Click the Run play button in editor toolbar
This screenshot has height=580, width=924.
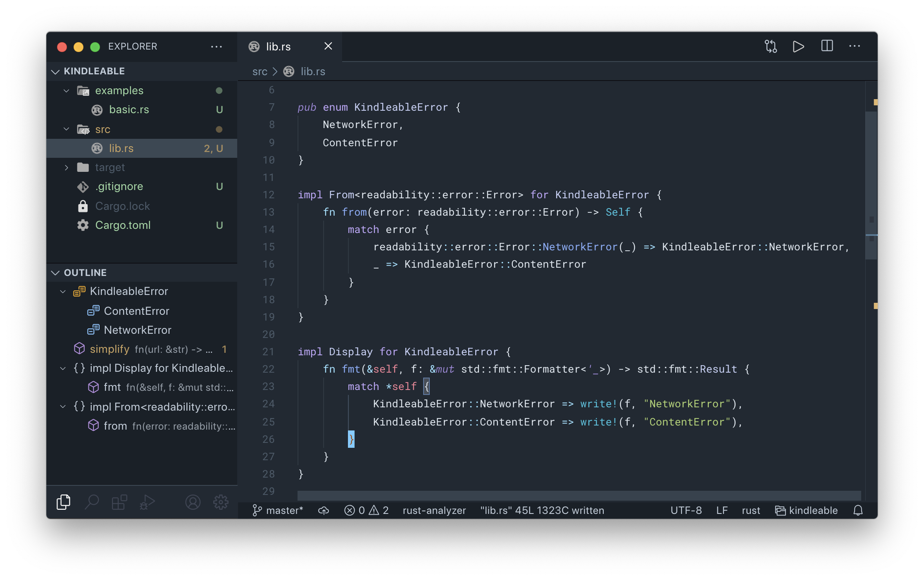(x=798, y=46)
